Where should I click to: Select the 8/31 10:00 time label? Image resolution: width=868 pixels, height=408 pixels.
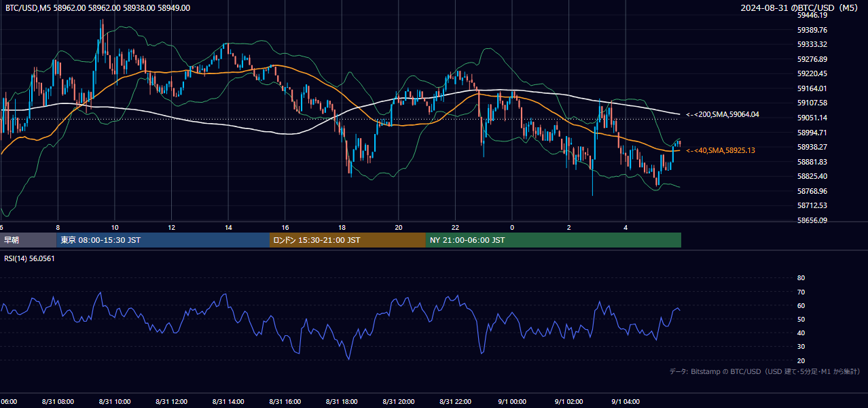coord(115,402)
